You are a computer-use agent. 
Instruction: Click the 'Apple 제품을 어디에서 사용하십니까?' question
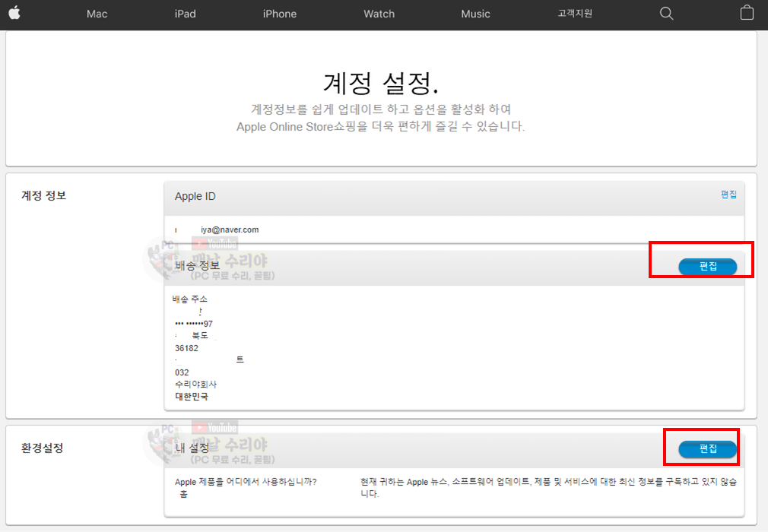point(246,482)
